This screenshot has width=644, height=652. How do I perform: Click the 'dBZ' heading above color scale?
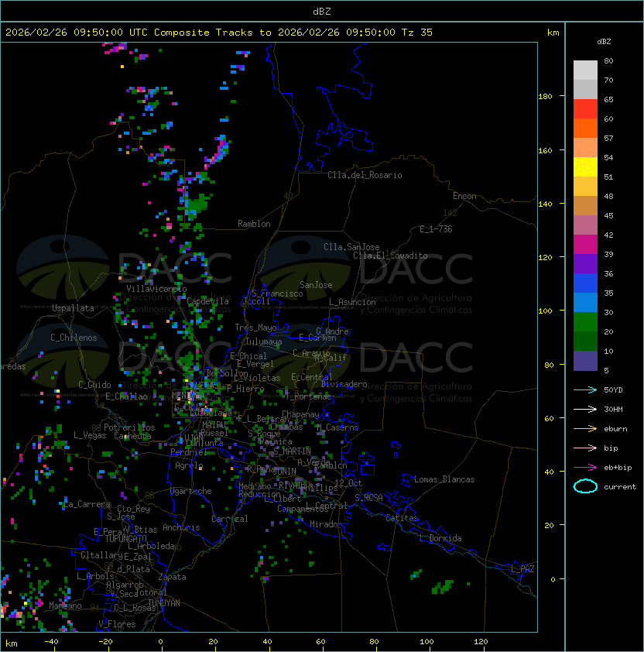tap(604, 42)
